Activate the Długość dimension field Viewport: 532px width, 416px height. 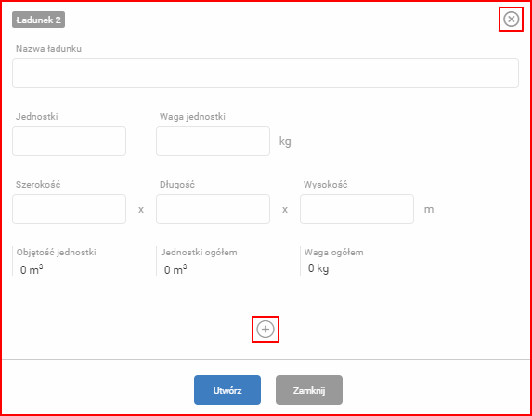213,209
